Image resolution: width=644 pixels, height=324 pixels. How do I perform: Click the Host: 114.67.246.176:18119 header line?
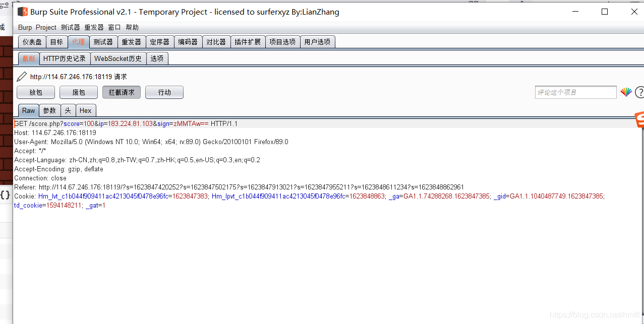(x=55, y=133)
